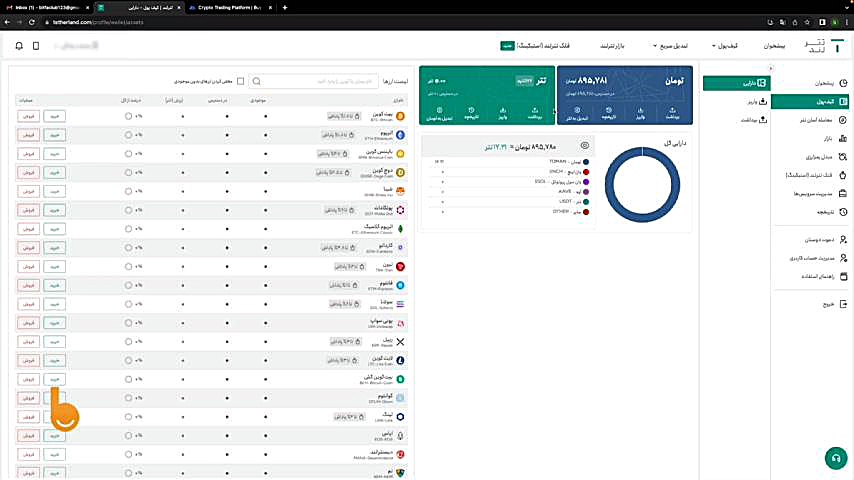Open the support headset chat button

click(x=835, y=458)
